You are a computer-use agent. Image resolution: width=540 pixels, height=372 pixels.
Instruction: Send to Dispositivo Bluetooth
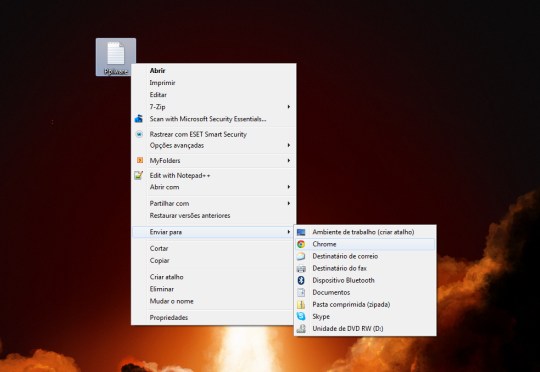[x=365, y=280]
